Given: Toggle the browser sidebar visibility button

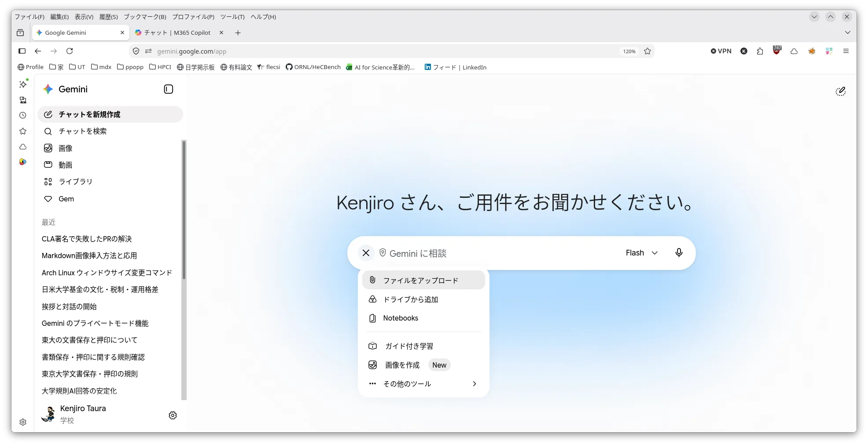Looking at the screenshot, I should [x=22, y=51].
